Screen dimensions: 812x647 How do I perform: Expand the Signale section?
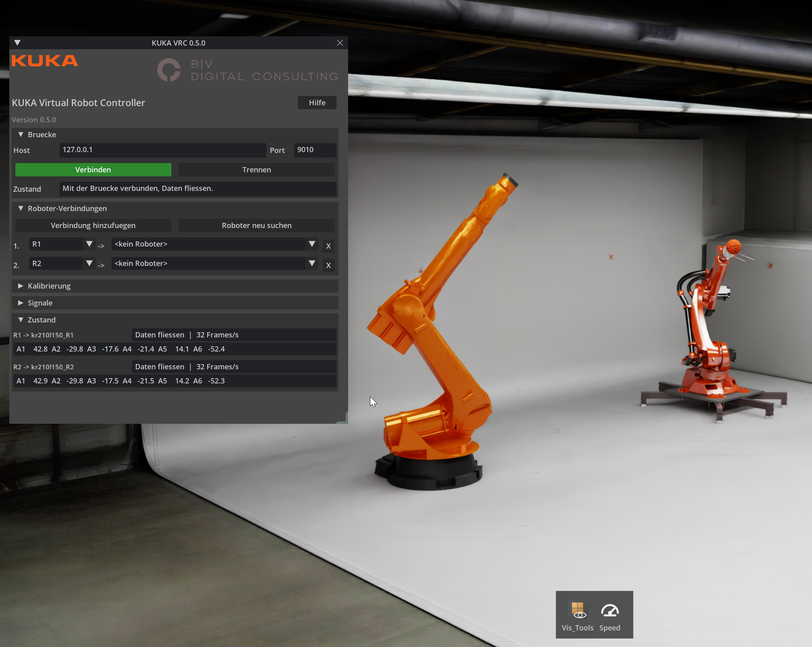[x=175, y=303]
